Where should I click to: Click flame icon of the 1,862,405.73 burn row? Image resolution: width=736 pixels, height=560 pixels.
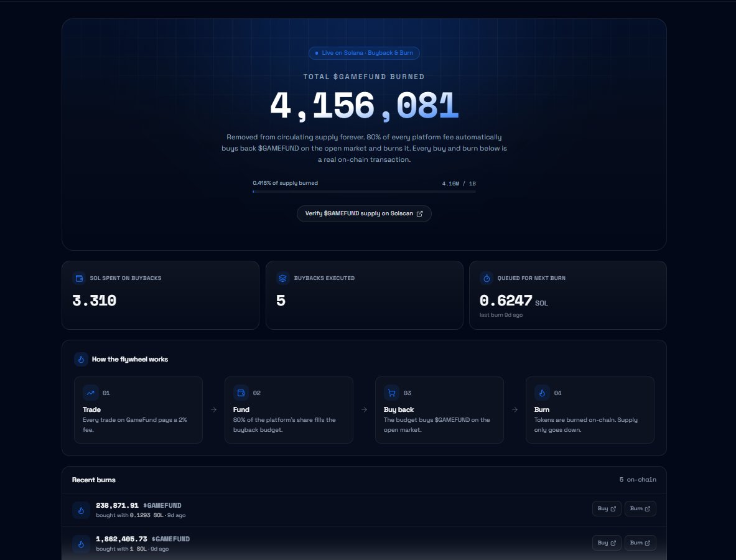tap(82, 544)
